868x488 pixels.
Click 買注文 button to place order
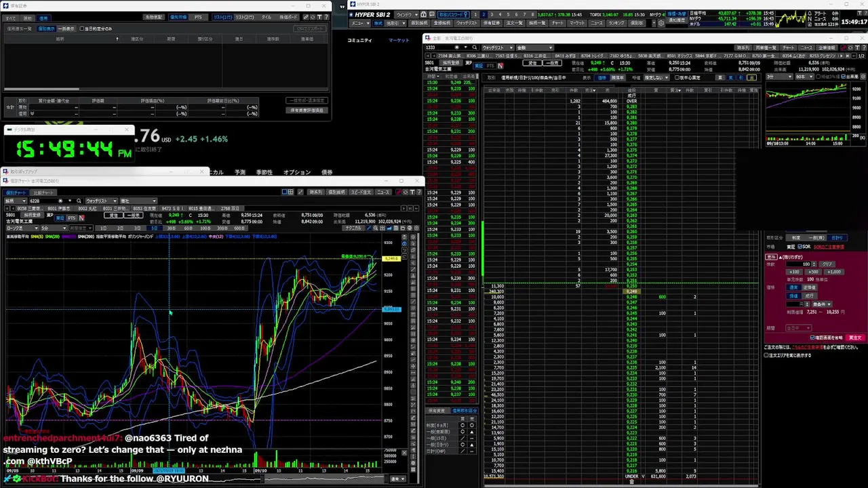(x=855, y=338)
